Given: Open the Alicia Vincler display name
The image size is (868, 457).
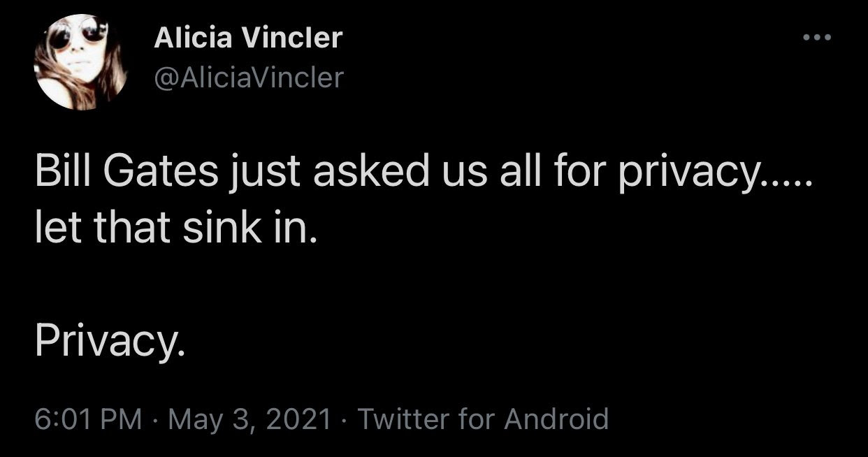Looking at the screenshot, I should tap(248, 38).
